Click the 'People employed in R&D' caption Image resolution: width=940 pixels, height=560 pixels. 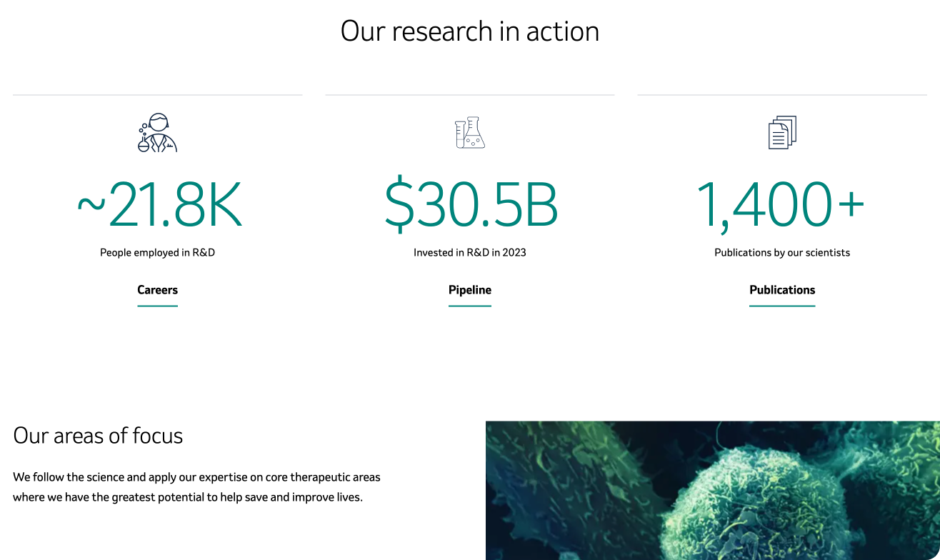157,253
